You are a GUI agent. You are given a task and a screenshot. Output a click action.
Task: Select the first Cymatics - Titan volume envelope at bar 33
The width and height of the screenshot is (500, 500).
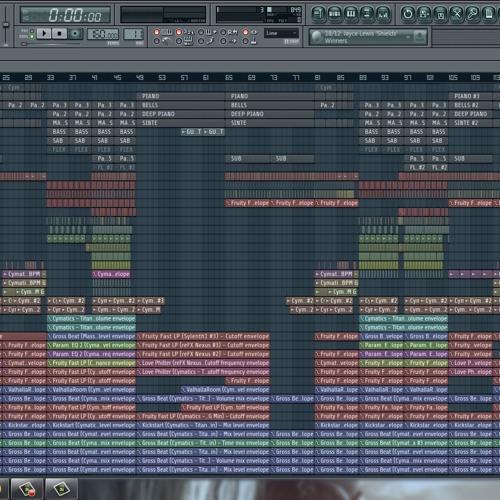pyautogui.click(x=91, y=319)
